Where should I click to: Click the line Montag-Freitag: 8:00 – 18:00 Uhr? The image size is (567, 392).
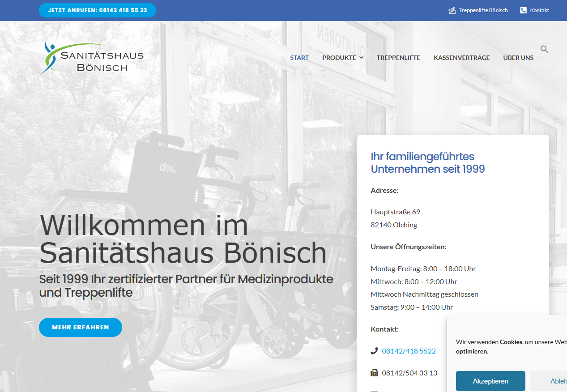[x=423, y=268]
